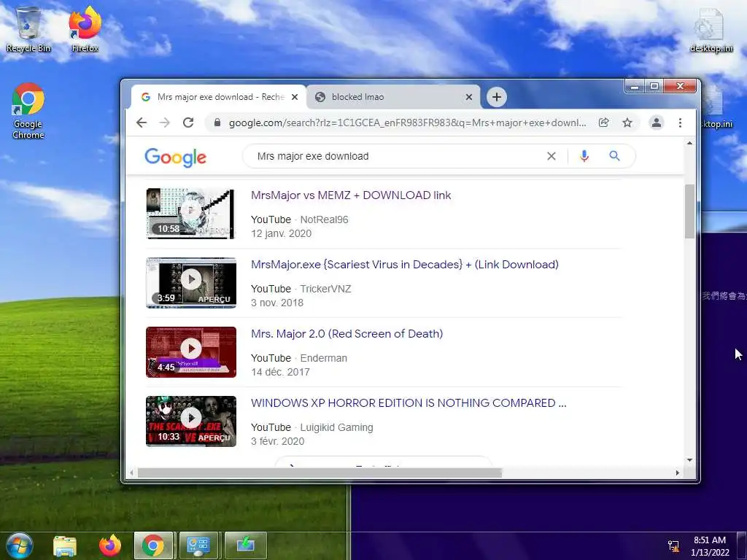Open 'MrsMajor vs MEMZ + DOWNLOAD link' result
Screen dimensions: 747x560
[x=351, y=195]
